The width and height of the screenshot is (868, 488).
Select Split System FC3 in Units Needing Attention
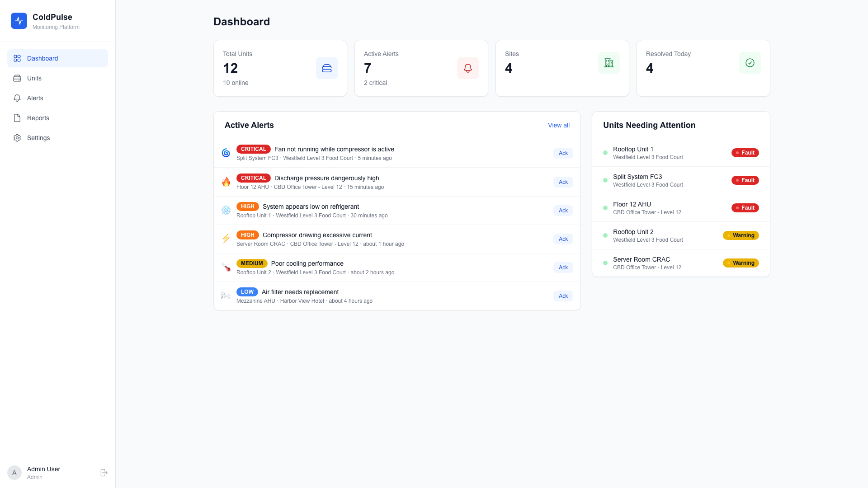tap(681, 180)
